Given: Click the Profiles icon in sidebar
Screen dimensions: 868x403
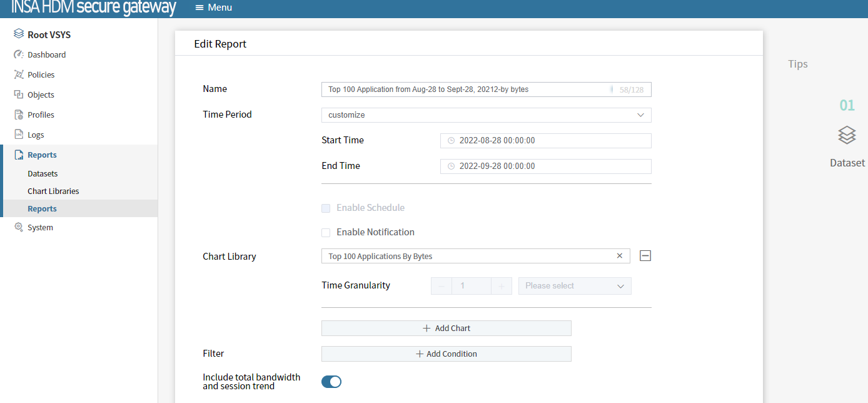Looking at the screenshot, I should (19, 115).
